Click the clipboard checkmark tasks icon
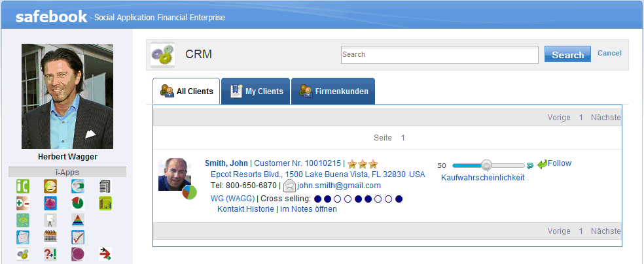Screen dimensions: 644x264 coord(78,237)
